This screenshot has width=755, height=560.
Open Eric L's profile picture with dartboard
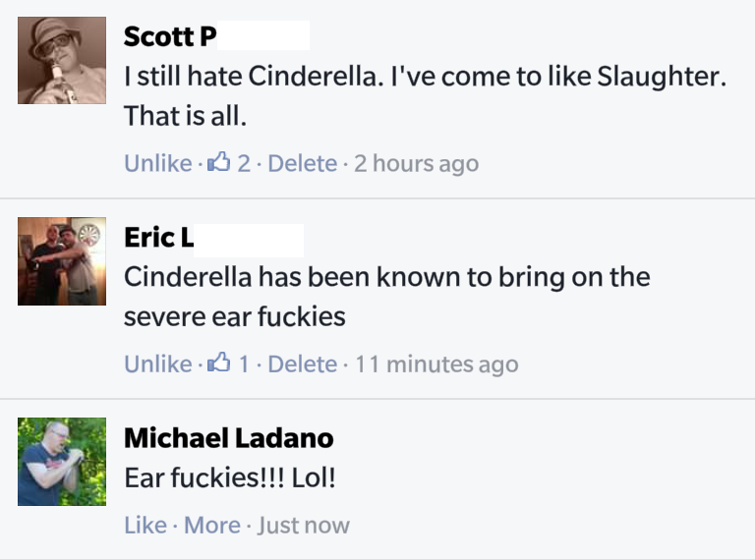[62, 261]
